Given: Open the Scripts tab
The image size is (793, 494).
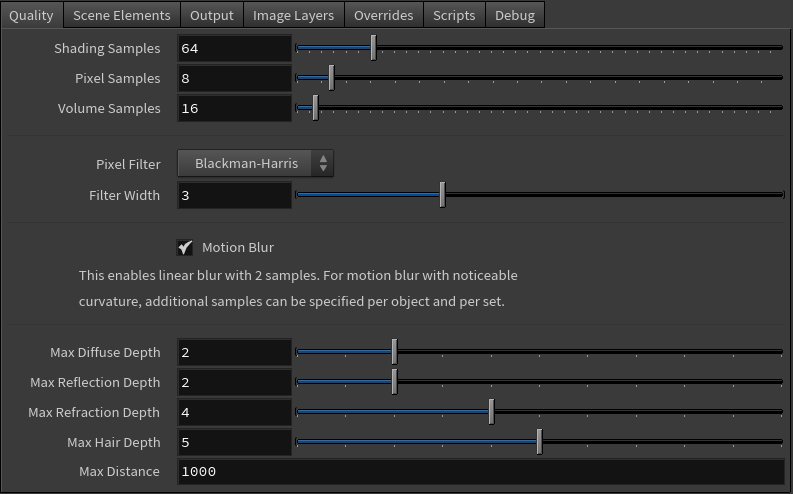Looking at the screenshot, I should click(454, 15).
